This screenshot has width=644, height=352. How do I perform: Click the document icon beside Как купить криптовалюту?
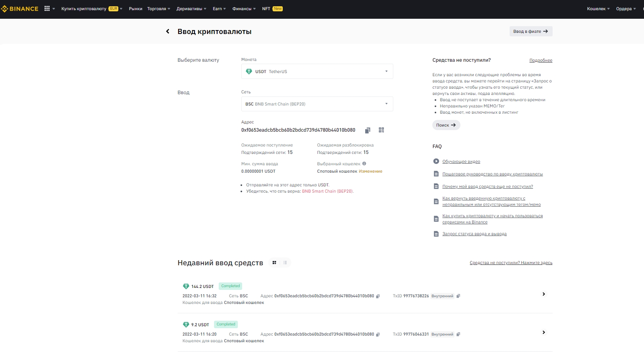pos(436,219)
